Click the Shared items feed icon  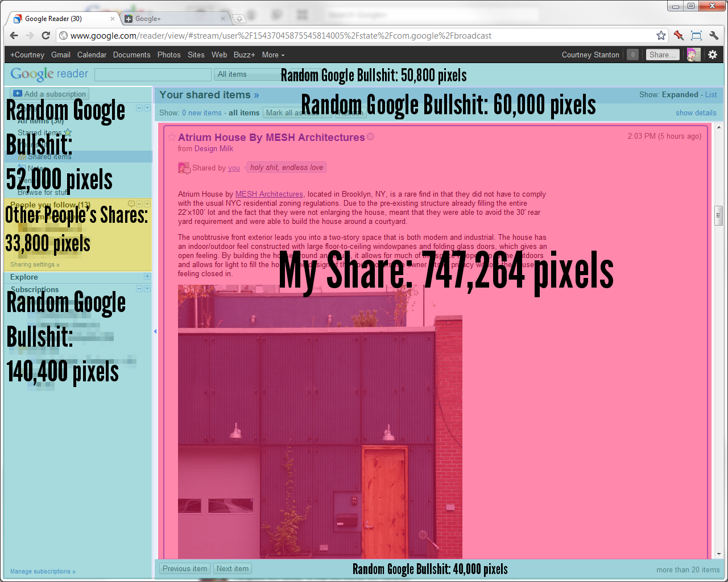point(22,157)
